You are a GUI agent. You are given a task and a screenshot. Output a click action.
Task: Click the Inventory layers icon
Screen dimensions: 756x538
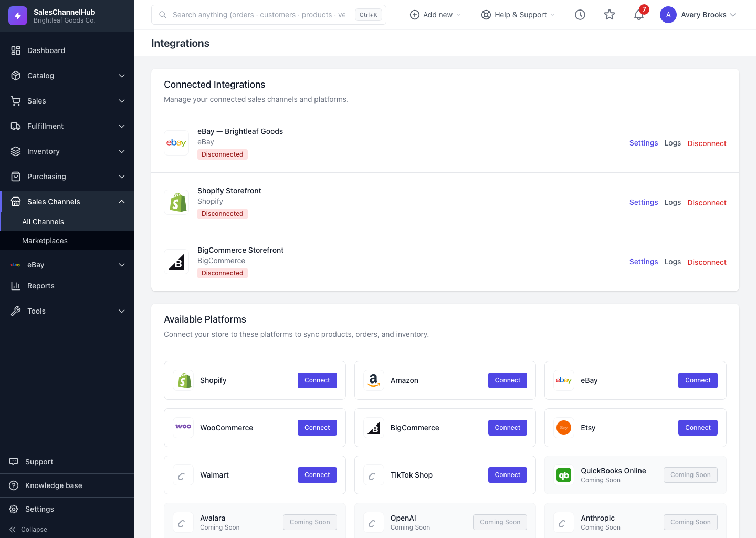(x=16, y=151)
